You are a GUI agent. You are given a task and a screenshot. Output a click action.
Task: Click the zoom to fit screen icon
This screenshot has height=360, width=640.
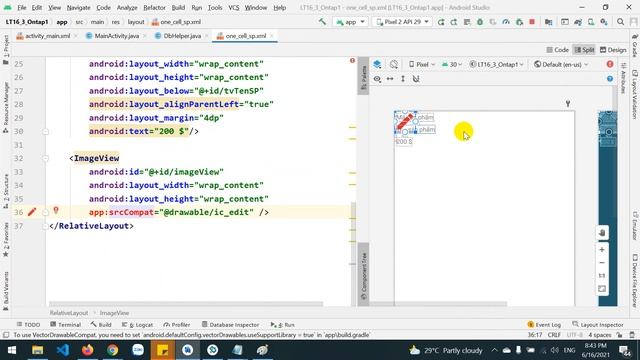[602, 289]
